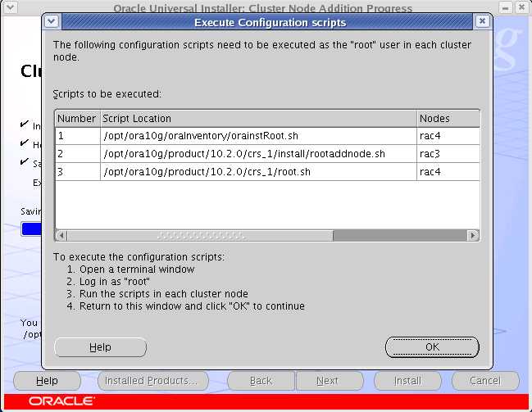Viewport: 532px width, 412px height.
Task: Open the window menu of the Execute Configuration scripts dialog
Action: click(x=52, y=21)
